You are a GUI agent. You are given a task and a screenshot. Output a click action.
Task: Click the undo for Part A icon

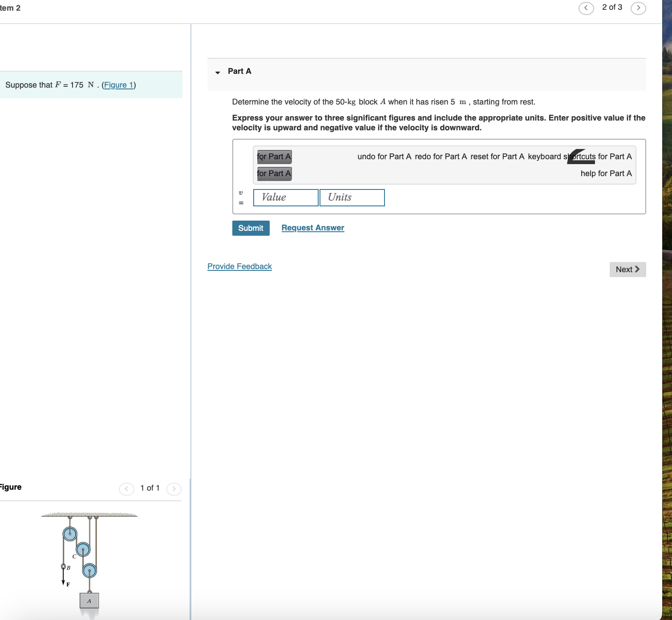(x=385, y=157)
